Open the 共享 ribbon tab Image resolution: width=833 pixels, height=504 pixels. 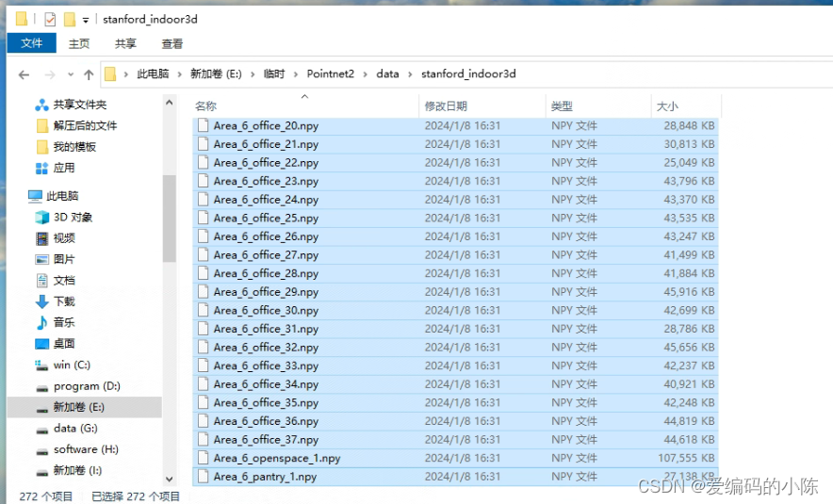(x=125, y=43)
